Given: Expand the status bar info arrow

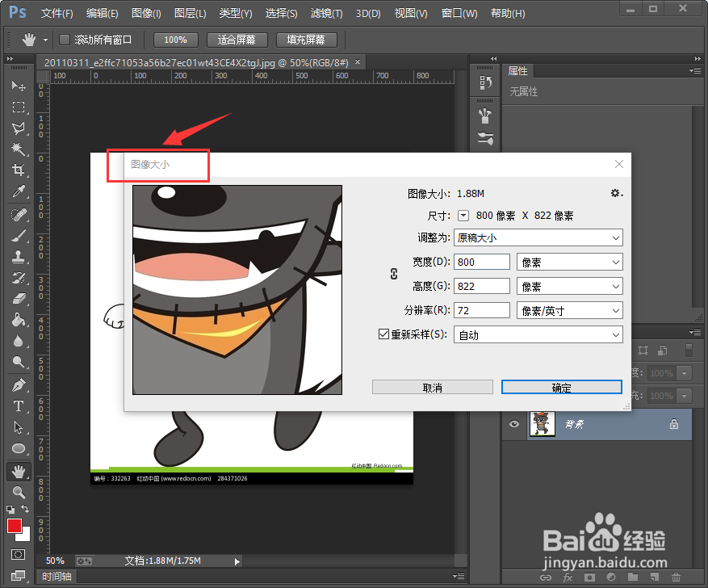Looking at the screenshot, I should coord(237,561).
